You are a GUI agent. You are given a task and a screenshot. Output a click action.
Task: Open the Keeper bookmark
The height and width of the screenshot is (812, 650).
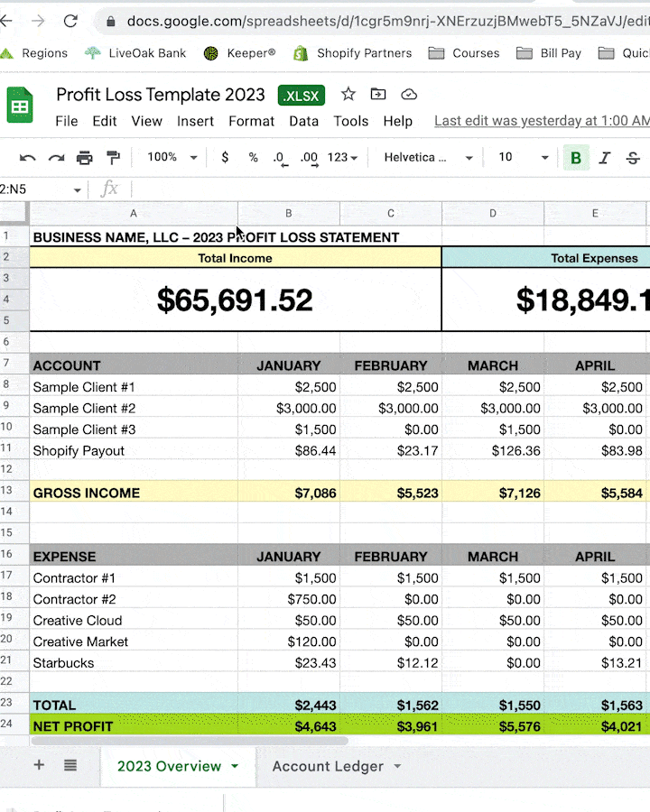239,53
